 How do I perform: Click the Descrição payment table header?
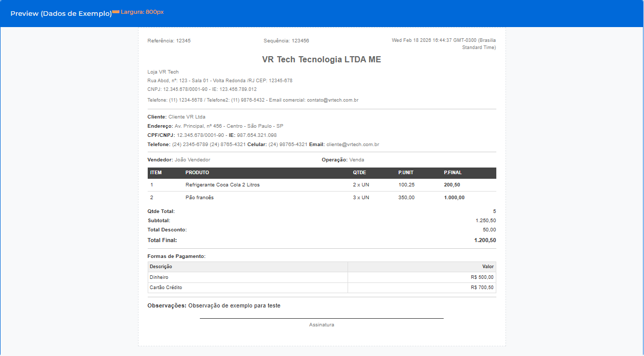click(x=161, y=267)
